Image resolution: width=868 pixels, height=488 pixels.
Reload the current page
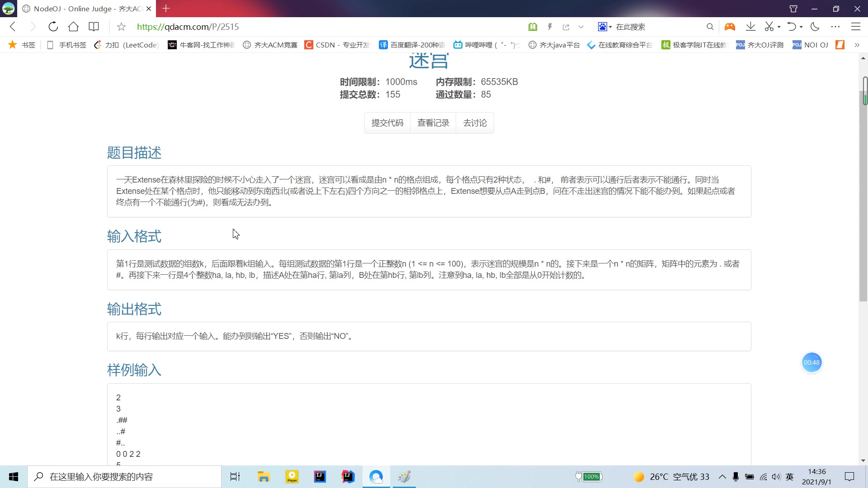click(53, 27)
